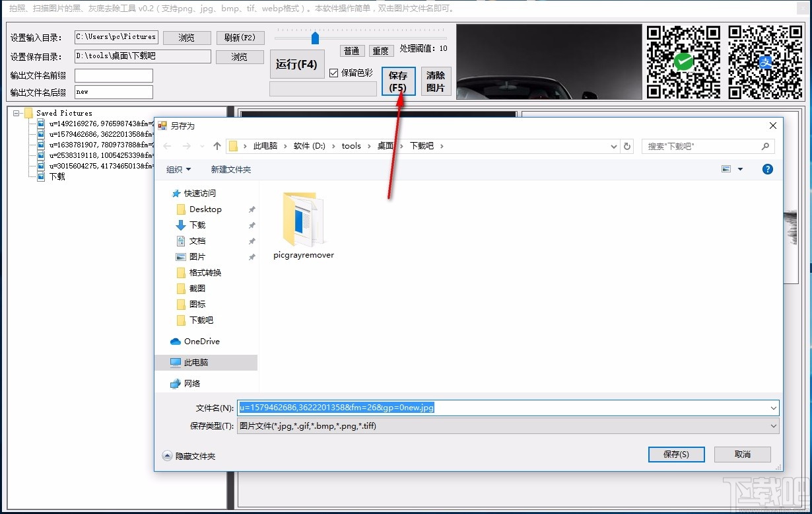Collapse folders with 隐藏文件夹

click(189, 456)
